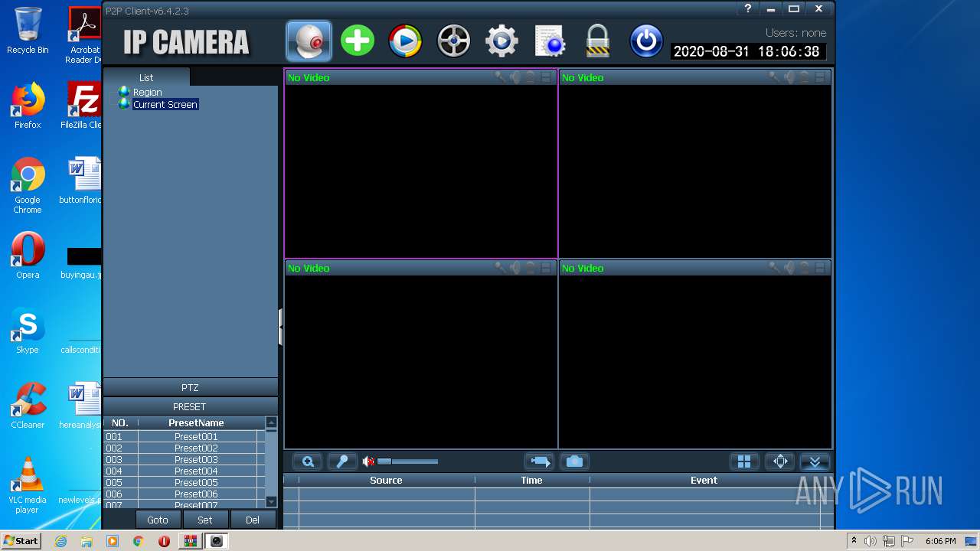
Task: Click the Start button
Action: click(21, 541)
